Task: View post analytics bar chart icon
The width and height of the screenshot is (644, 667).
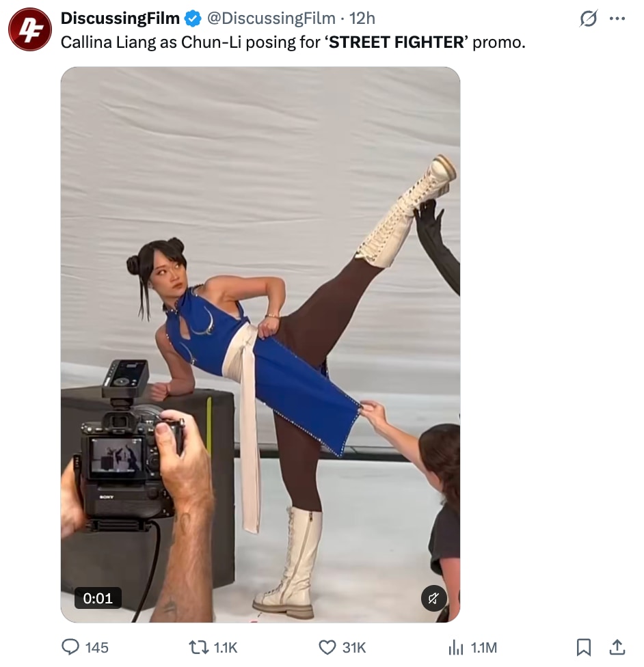Action: tap(456, 647)
